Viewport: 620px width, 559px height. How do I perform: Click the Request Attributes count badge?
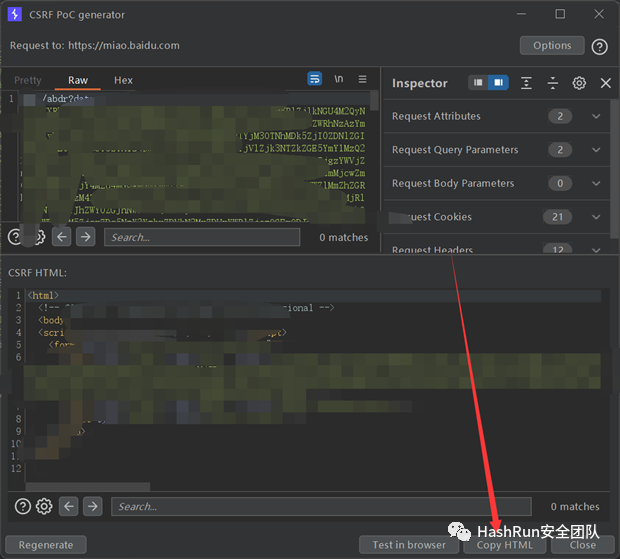pos(560,116)
